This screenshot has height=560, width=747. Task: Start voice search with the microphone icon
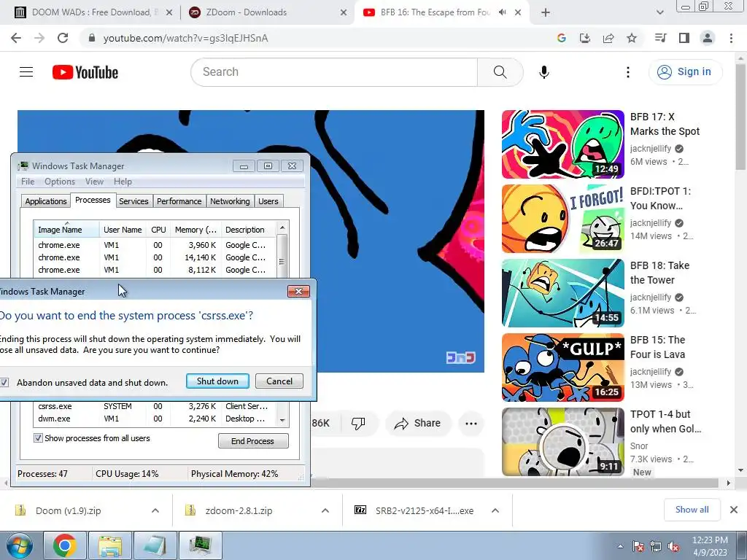(543, 72)
